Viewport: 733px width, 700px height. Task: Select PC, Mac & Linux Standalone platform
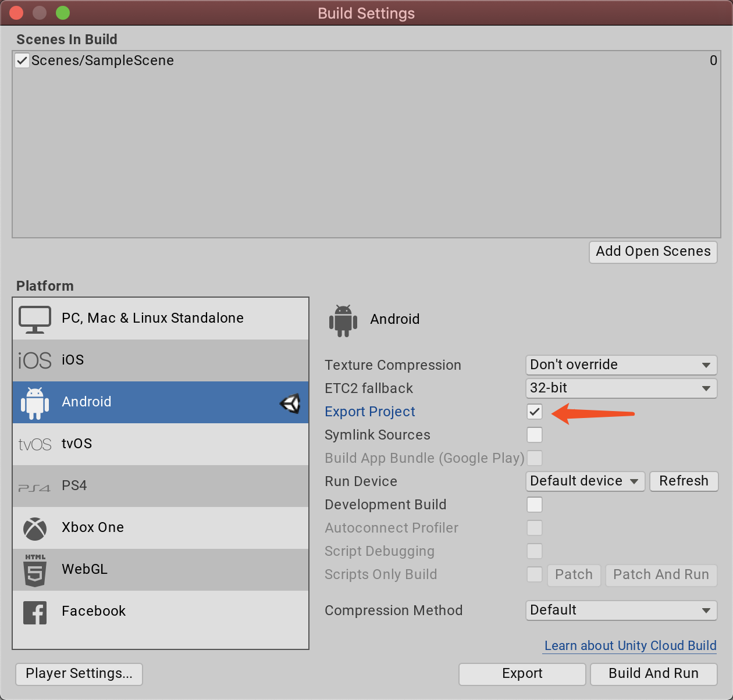[161, 319]
